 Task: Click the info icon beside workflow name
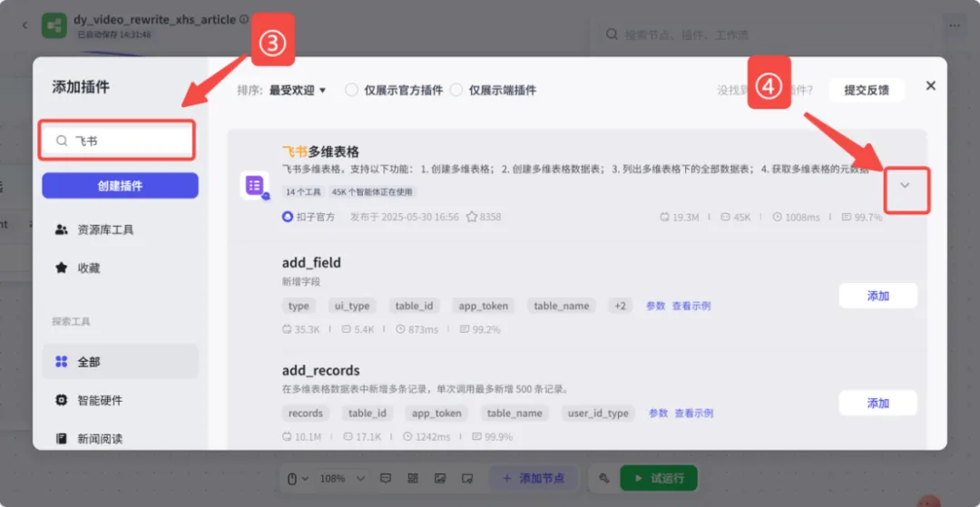(x=244, y=20)
